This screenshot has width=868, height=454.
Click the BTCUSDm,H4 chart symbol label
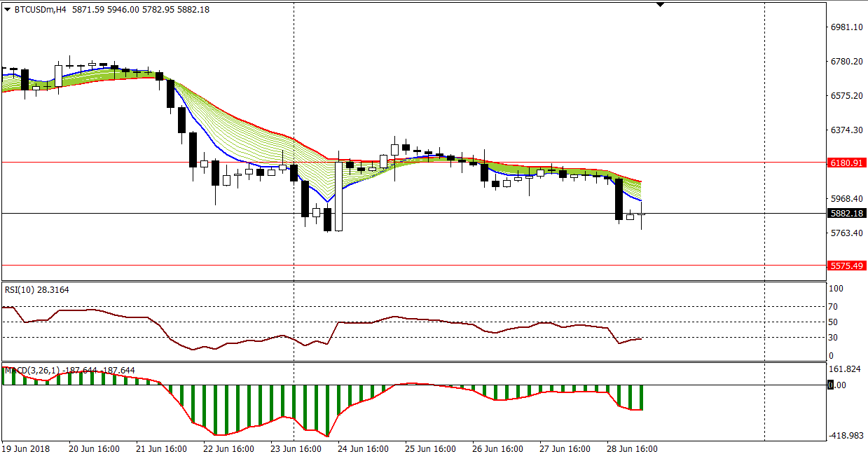pos(39,10)
